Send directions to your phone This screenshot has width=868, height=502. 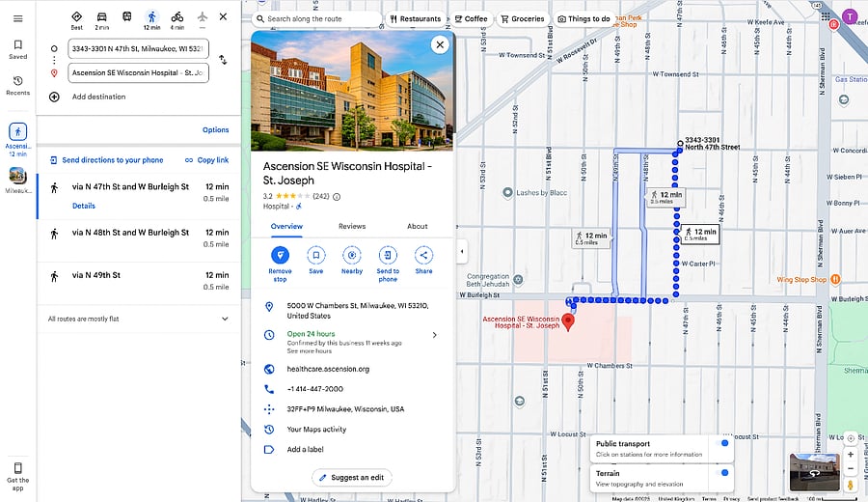tap(107, 160)
